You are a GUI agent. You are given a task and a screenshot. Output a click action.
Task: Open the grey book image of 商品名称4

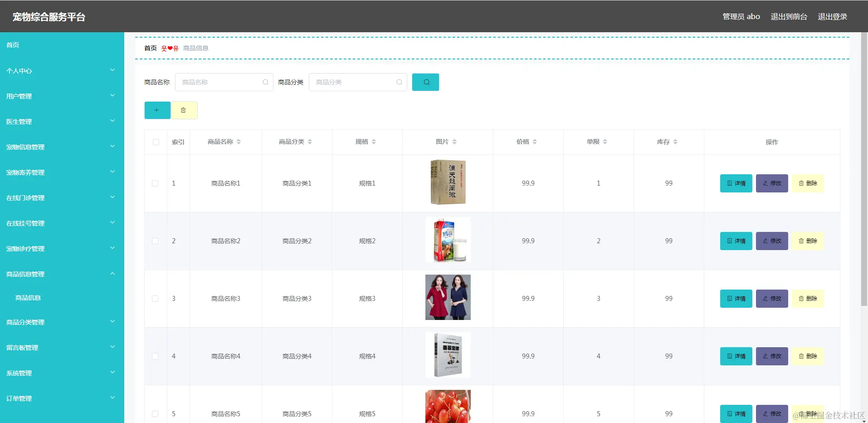click(x=448, y=355)
